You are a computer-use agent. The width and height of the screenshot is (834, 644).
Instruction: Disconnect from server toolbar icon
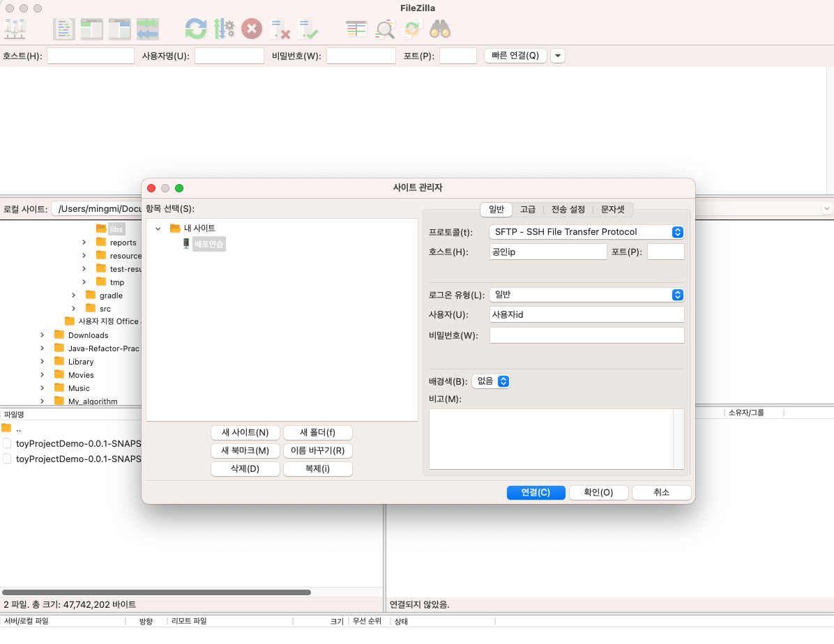280,29
